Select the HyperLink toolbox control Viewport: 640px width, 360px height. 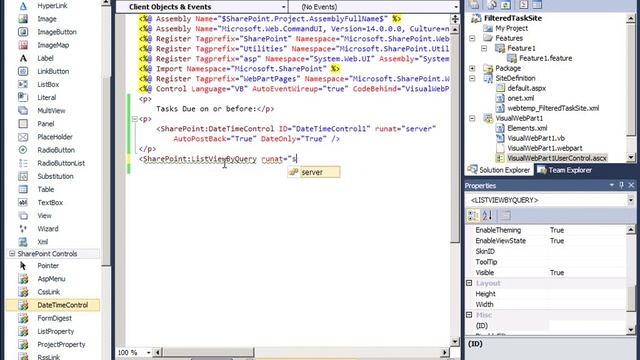pos(52,6)
